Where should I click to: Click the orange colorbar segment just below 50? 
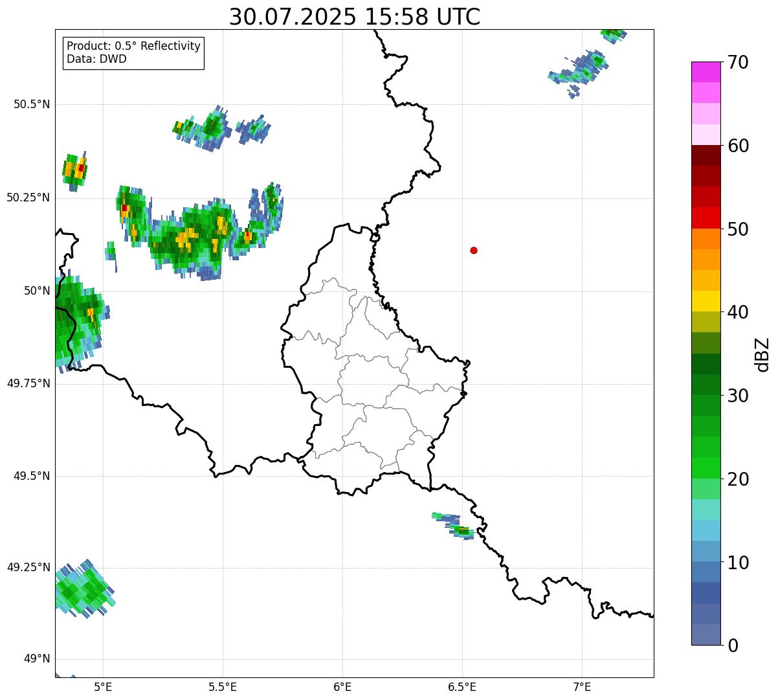tap(706, 239)
